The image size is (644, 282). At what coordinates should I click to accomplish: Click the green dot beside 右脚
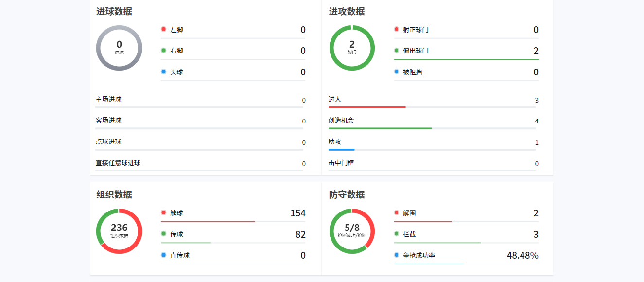point(164,51)
